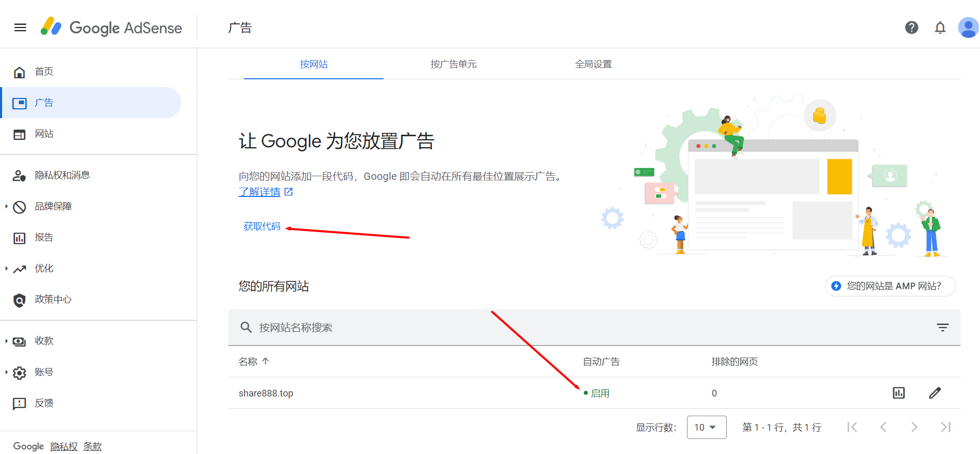The width and height of the screenshot is (980, 454).
Task: Switch to the 按广告单元 tab
Action: (454, 64)
